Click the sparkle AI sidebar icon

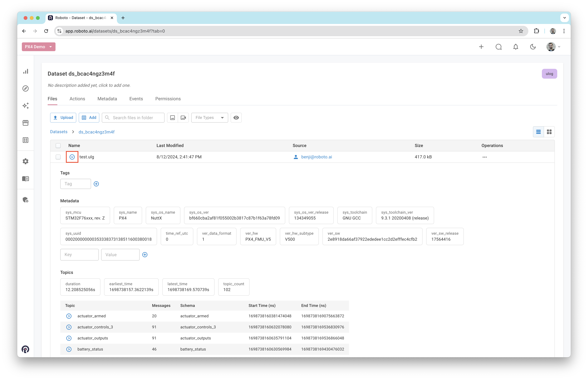pyautogui.click(x=26, y=106)
